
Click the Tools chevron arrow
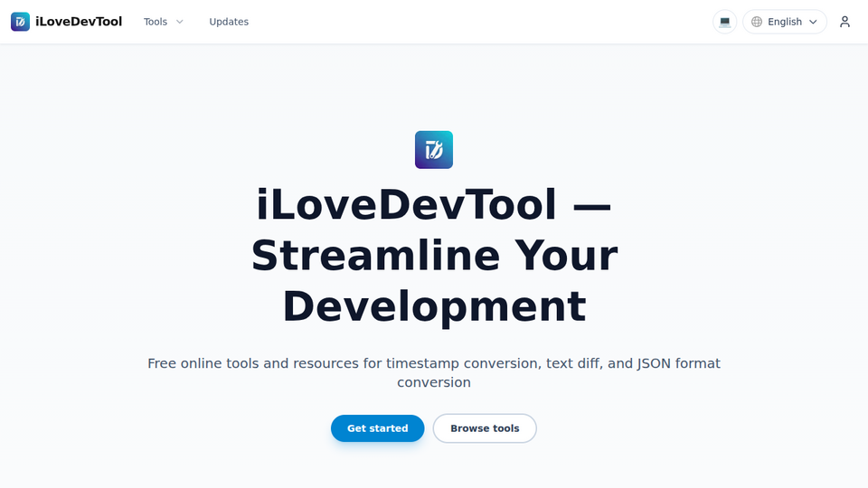click(x=179, y=22)
